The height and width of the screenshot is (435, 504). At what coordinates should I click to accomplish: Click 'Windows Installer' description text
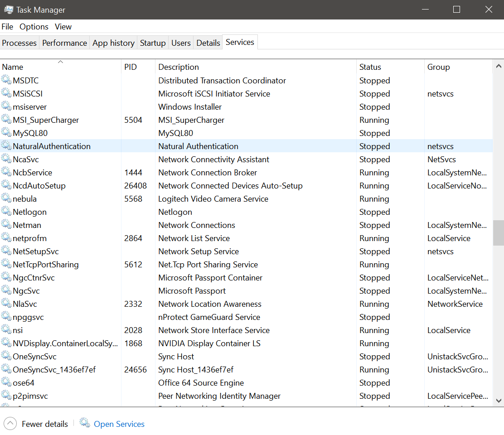click(x=190, y=107)
